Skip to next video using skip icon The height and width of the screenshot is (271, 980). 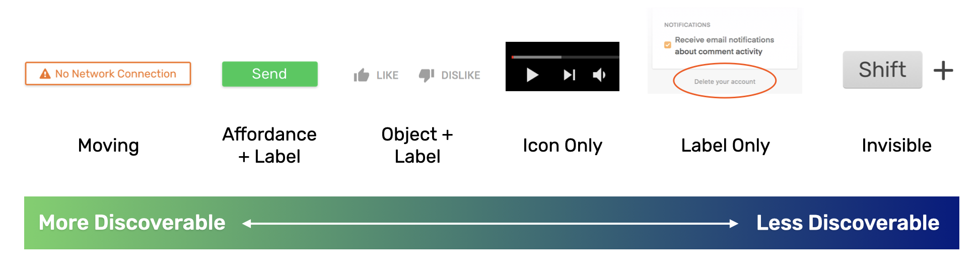pos(569,75)
